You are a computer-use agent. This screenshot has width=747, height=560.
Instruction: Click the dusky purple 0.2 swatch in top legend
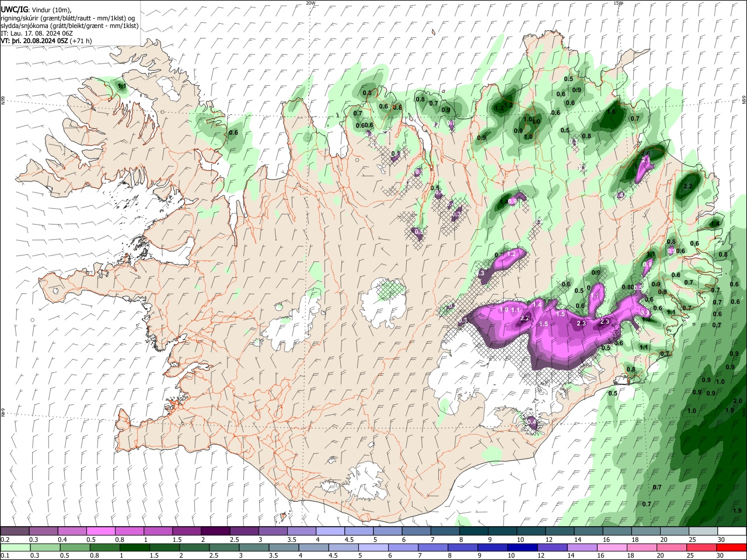pyautogui.click(x=15, y=531)
